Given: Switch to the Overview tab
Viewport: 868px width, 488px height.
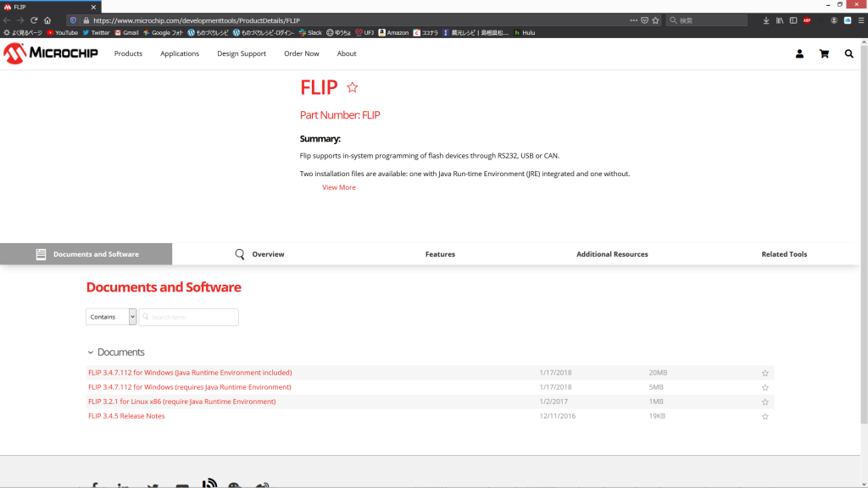Looking at the screenshot, I should pos(259,254).
